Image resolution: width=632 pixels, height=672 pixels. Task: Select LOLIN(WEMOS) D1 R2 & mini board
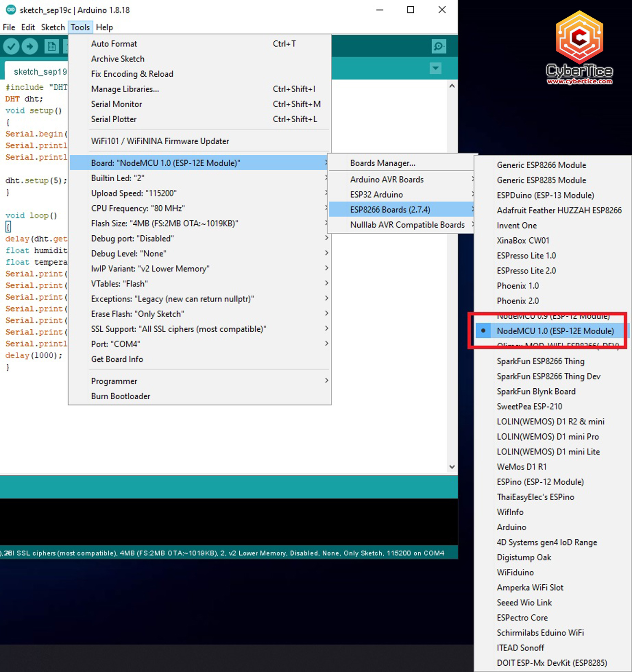pyautogui.click(x=550, y=422)
